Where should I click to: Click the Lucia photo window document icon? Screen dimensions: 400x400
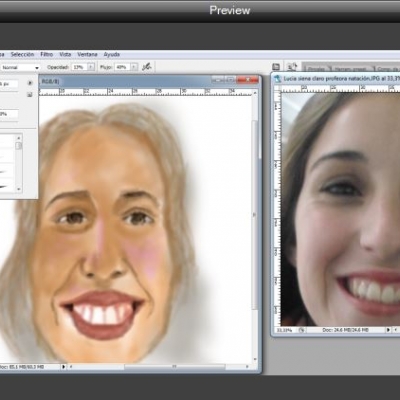[x=277, y=79]
